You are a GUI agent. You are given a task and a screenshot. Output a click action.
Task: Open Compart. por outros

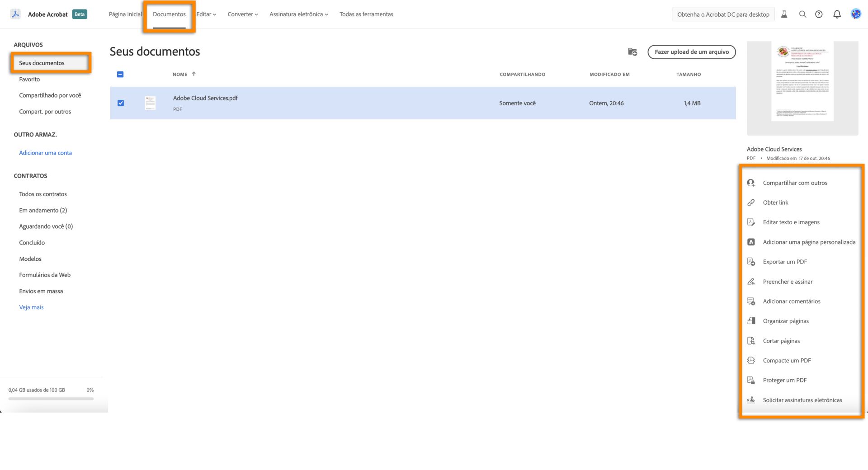pos(45,112)
